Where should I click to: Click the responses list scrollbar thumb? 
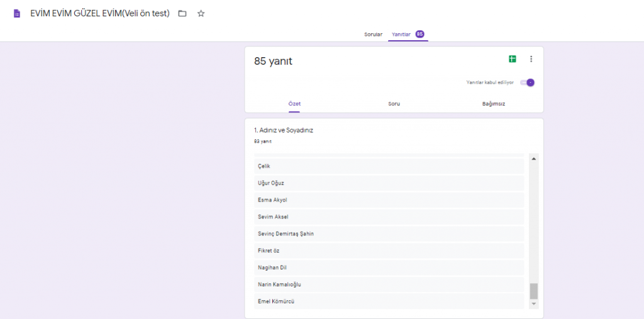[x=534, y=291]
